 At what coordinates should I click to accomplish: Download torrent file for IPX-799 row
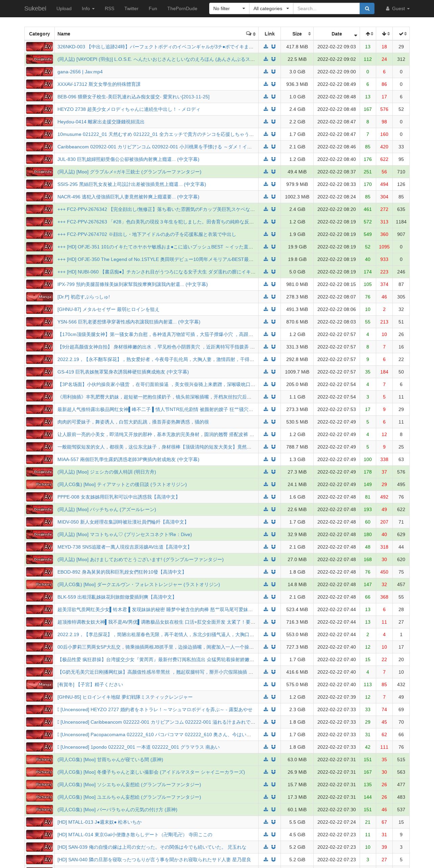[266, 284]
